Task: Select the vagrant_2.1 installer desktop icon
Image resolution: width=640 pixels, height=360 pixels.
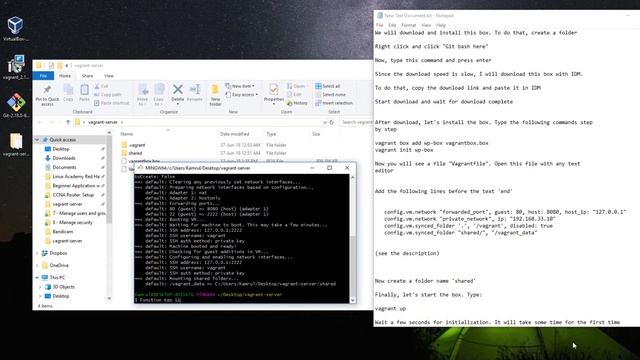Action: tap(16, 67)
